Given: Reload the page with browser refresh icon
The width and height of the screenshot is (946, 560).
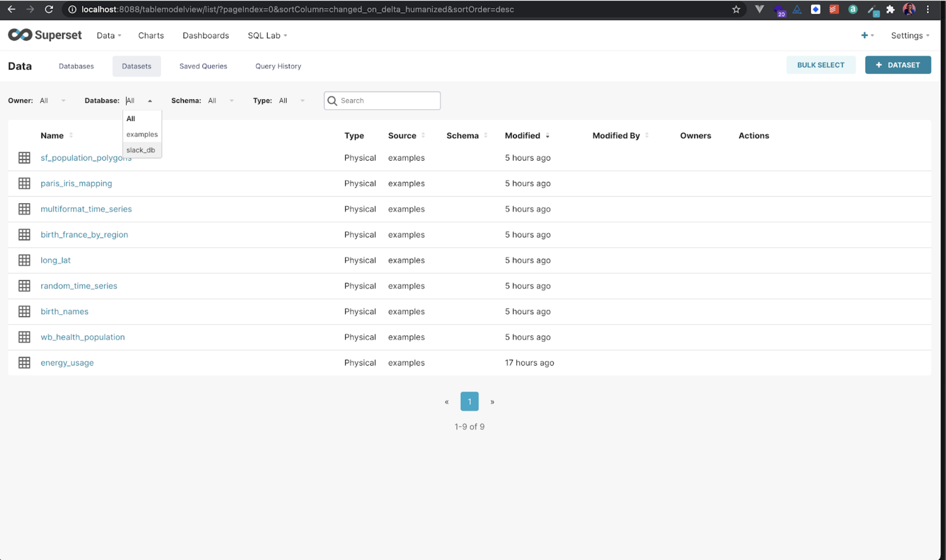Looking at the screenshot, I should 49,9.
